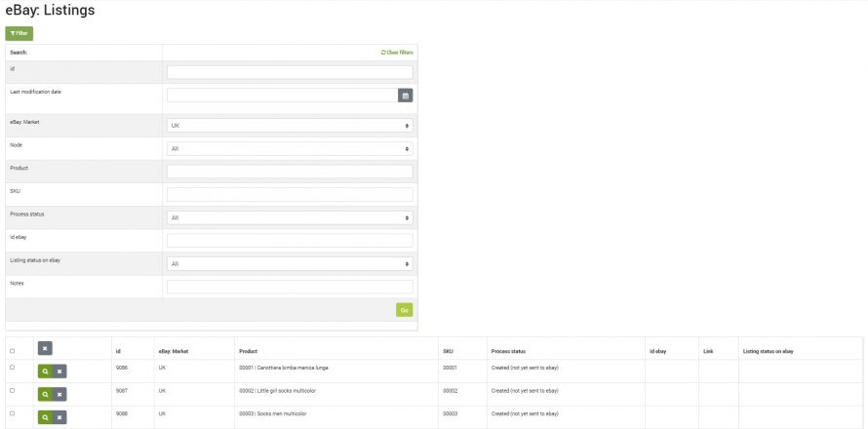Viewport: 868px width, 429px height.
Task: Click the Id ebay filter input
Action: point(290,241)
